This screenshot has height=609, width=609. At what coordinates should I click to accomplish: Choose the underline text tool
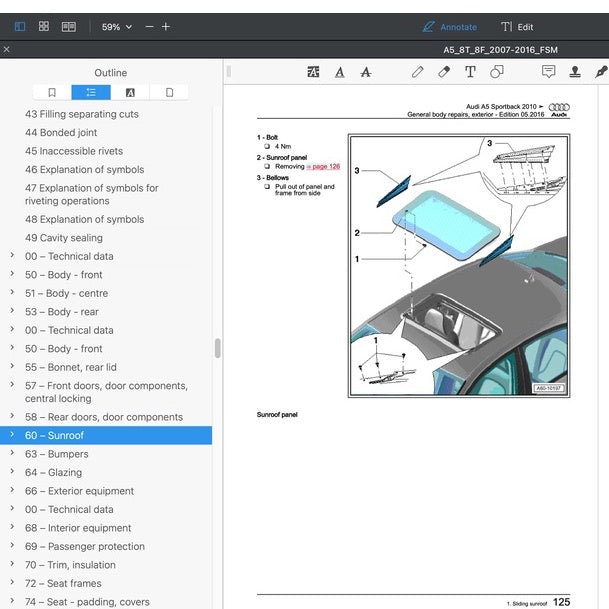340,72
